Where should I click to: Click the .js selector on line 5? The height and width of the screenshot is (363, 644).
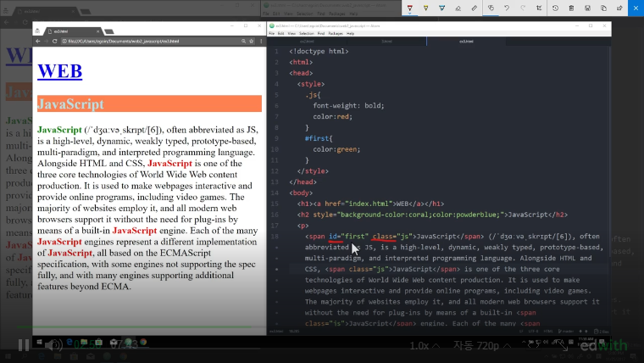(x=313, y=95)
